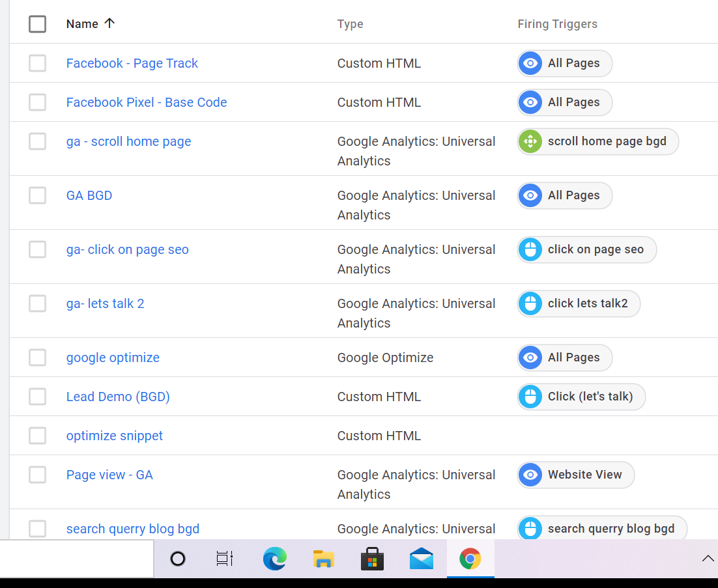Select the GA BGD row checkbox
718x588 pixels.
tap(37, 195)
